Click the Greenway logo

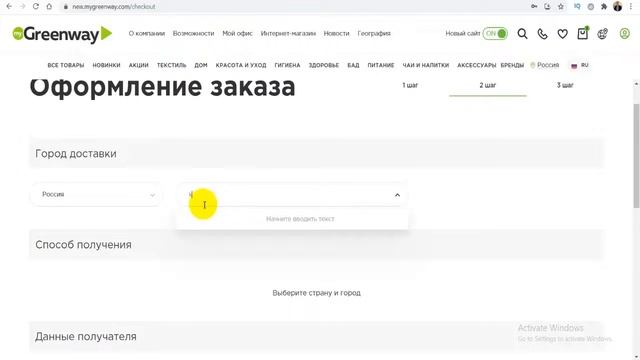(x=62, y=34)
